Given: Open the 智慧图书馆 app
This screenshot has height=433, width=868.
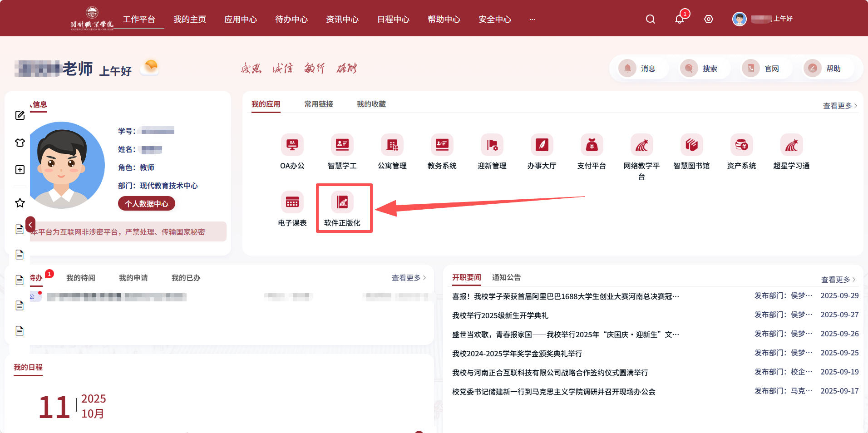Looking at the screenshot, I should (x=691, y=145).
